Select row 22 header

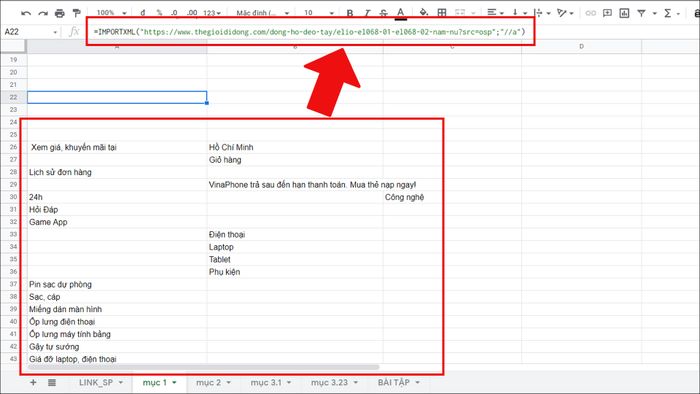click(x=13, y=97)
